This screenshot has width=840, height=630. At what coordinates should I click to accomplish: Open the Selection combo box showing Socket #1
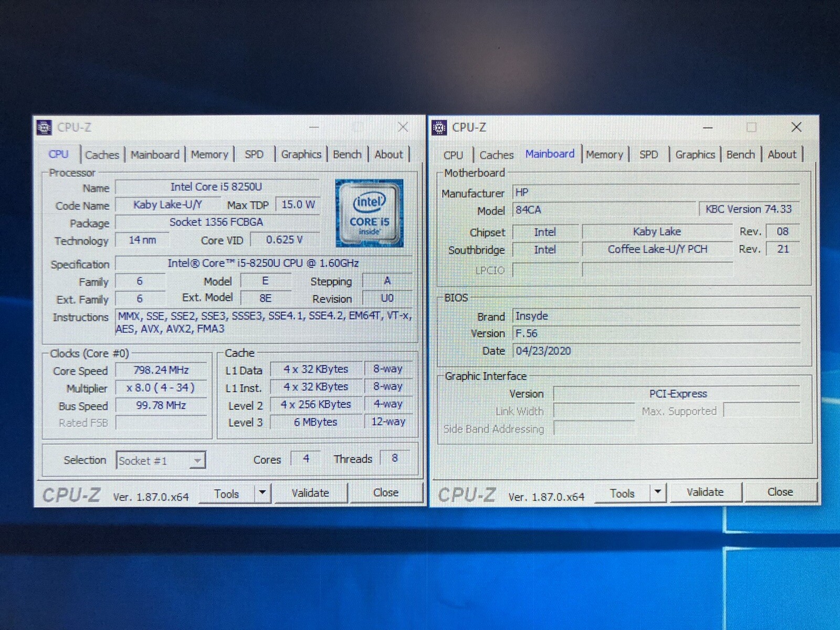(x=161, y=460)
